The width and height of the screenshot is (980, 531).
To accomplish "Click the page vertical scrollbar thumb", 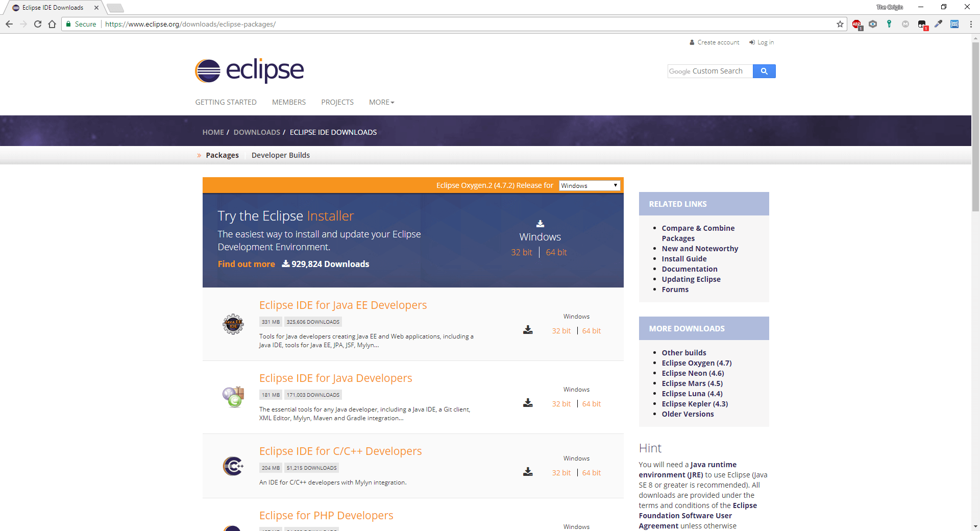I will click(x=975, y=127).
